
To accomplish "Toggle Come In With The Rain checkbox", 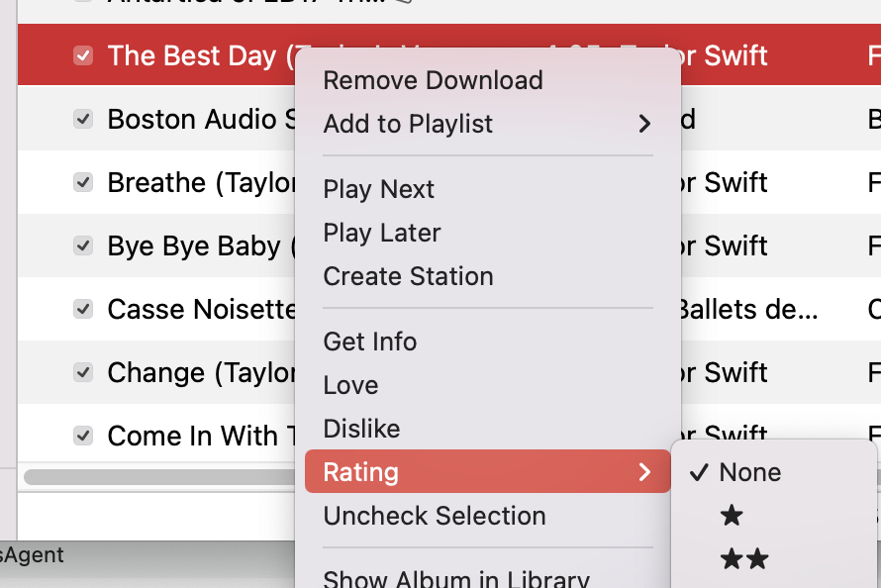I will point(83,436).
